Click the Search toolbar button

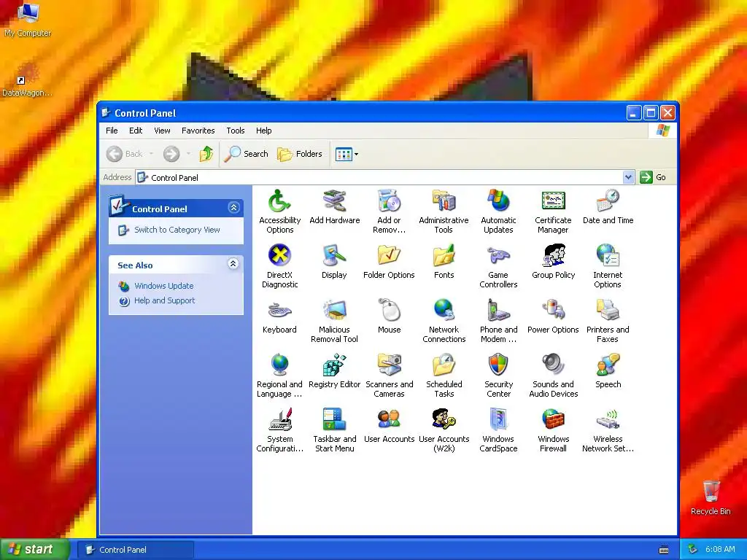(247, 154)
